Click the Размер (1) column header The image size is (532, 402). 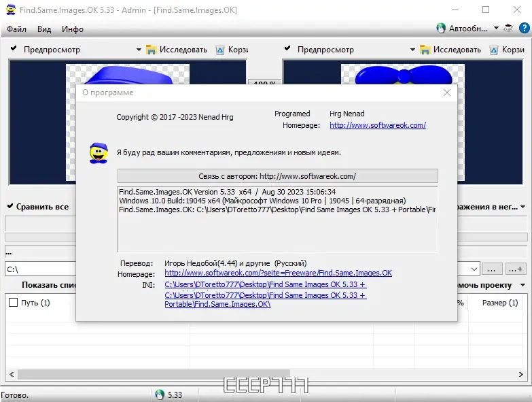click(500, 303)
